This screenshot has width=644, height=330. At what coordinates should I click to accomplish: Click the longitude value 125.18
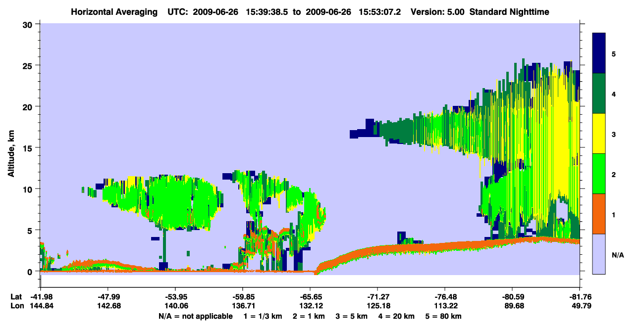377,306
